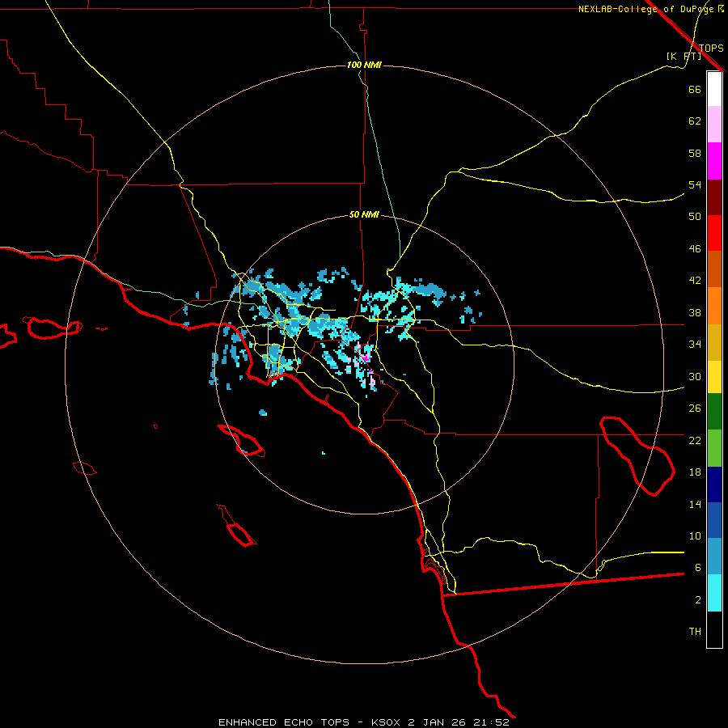Click the "30" legend value
The image size is (728, 728).
695,376
